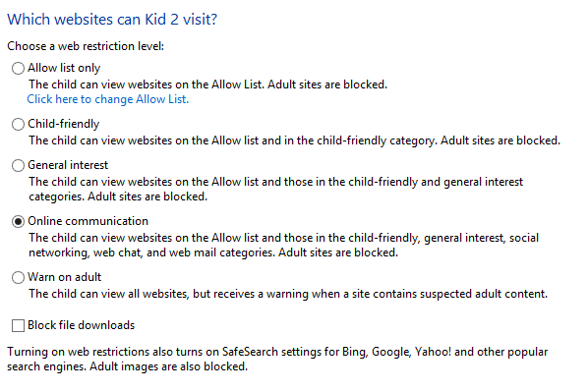This screenshot has width=588, height=392.
Task: Choose the Child-friendly radio button
Action: (18, 124)
